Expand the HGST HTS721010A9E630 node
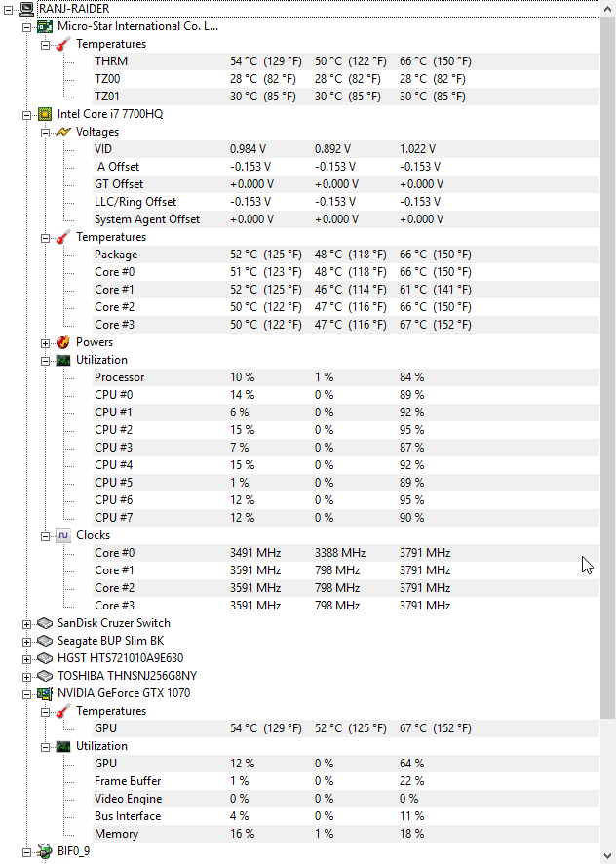This screenshot has height=864, width=616. [26, 658]
